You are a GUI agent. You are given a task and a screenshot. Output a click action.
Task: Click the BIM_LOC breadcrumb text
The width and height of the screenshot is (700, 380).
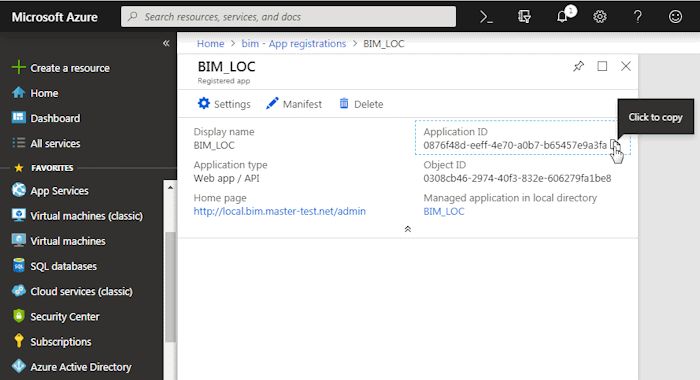(383, 43)
